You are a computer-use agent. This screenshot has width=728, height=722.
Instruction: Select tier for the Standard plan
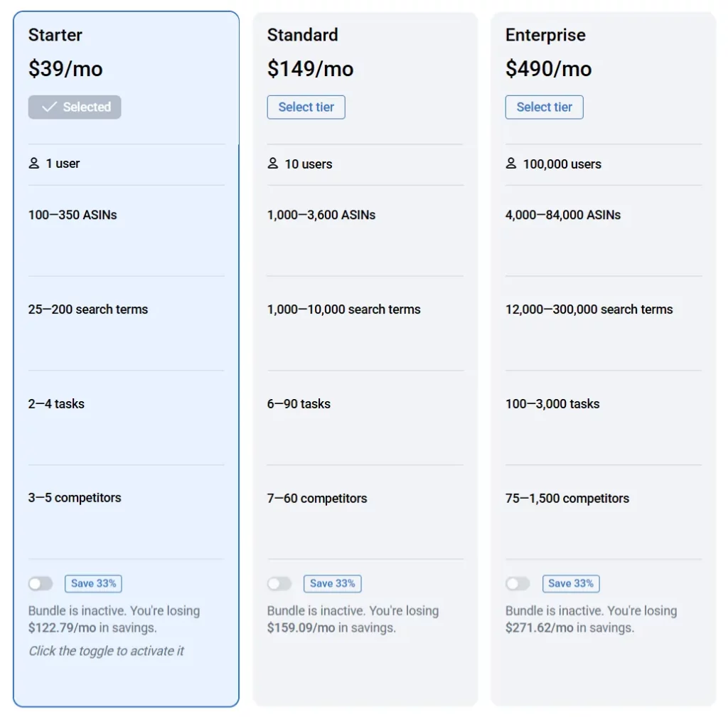click(x=306, y=107)
